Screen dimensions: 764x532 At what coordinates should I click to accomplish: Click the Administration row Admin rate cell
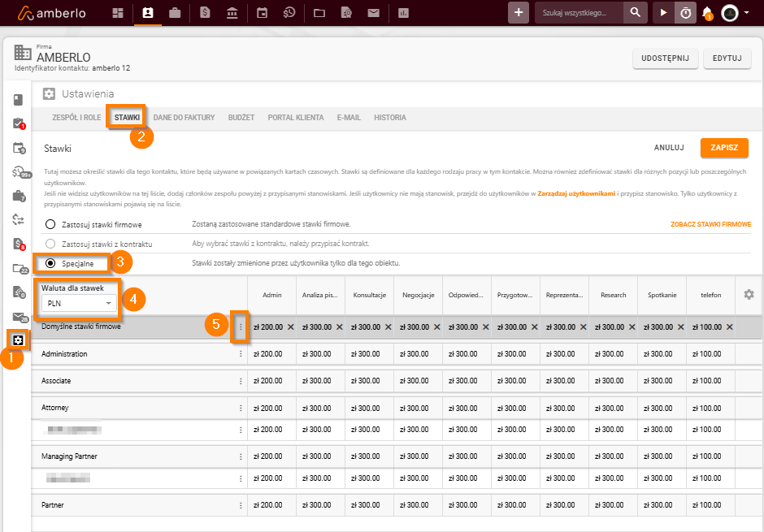click(272, 354)
